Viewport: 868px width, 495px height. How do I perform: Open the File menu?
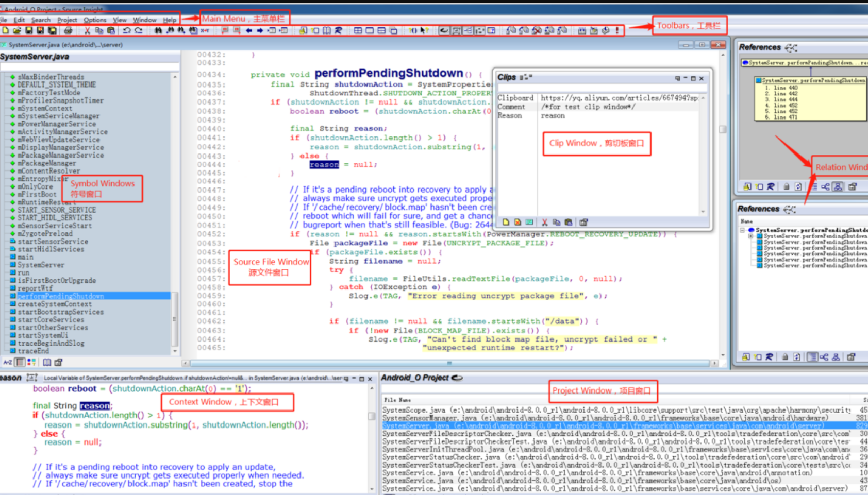(x=4, y=20)
